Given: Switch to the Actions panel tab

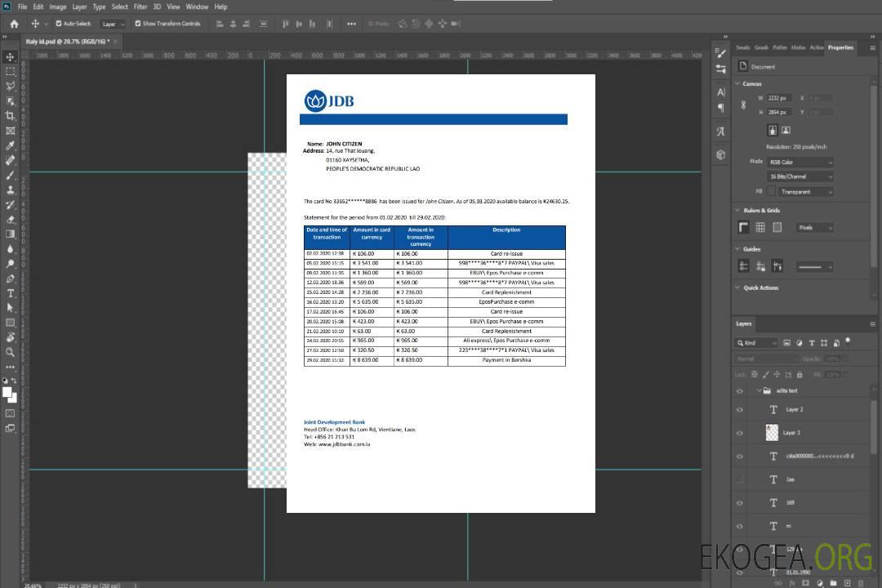Looking at the screenshot, I should (817, 47).
